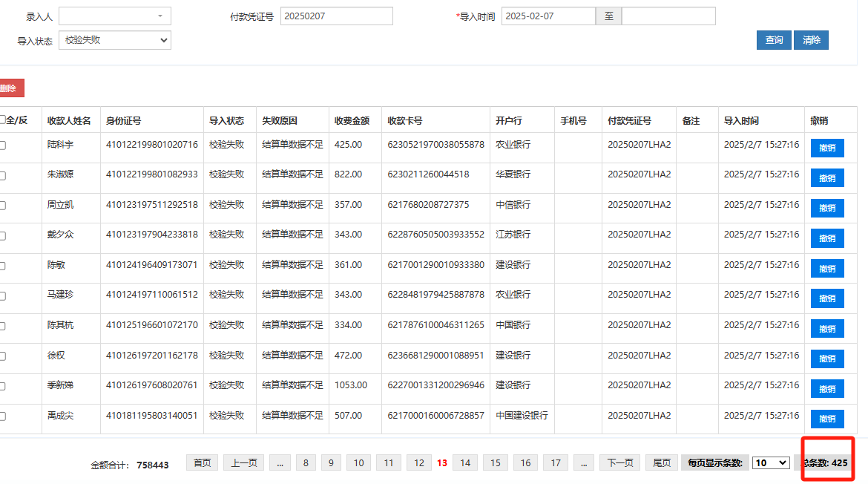The height and width of the screenshot is (484, 868).
Task: Click the 下一页 next page button
Action: coord(619,462)
